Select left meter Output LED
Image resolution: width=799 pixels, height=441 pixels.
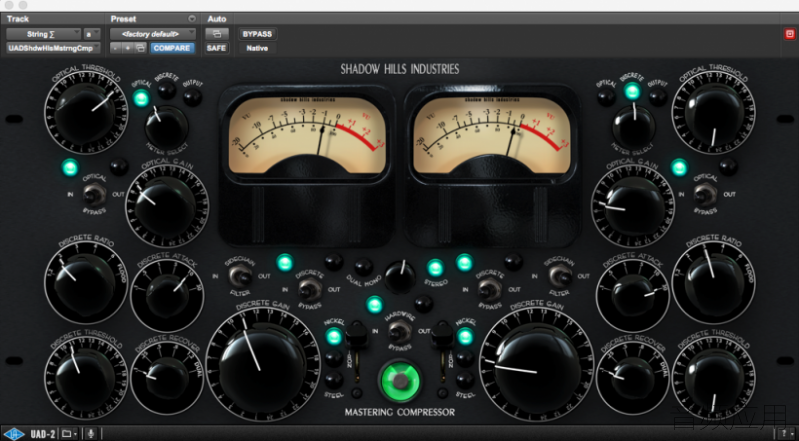pos(193,97)
